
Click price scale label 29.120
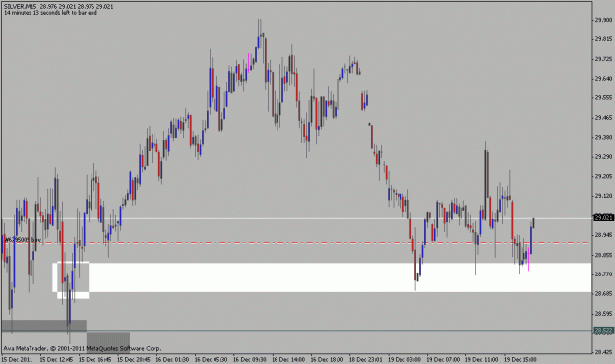click(603, 196)
